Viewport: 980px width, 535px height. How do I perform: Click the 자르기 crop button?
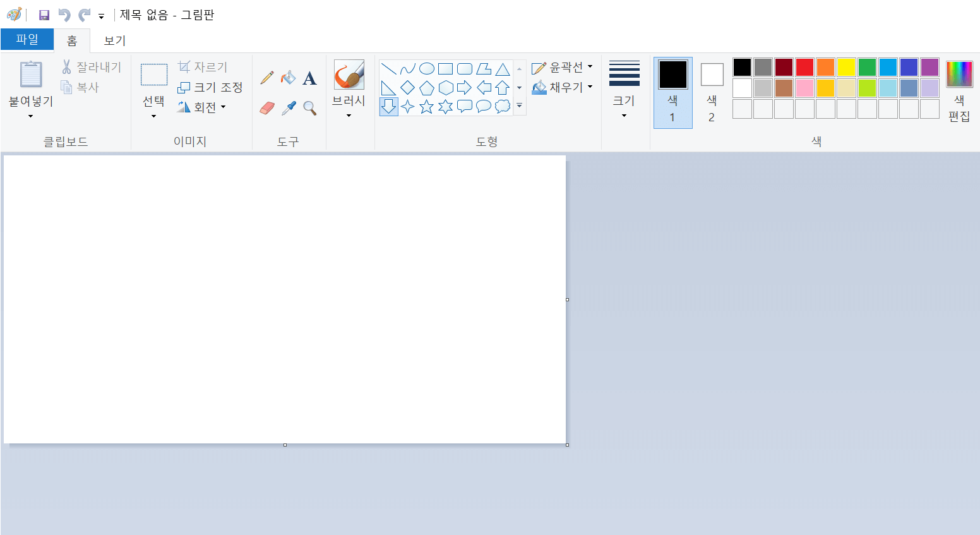tap(202, 67)
